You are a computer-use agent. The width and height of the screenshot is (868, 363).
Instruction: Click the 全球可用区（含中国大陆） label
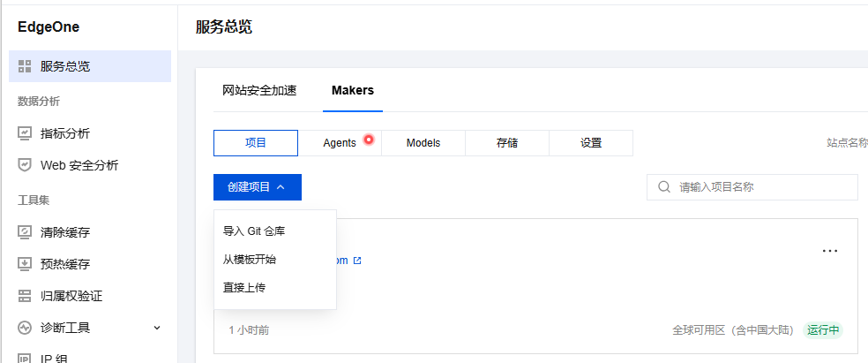pyautogui.click(x=734, y=330)
